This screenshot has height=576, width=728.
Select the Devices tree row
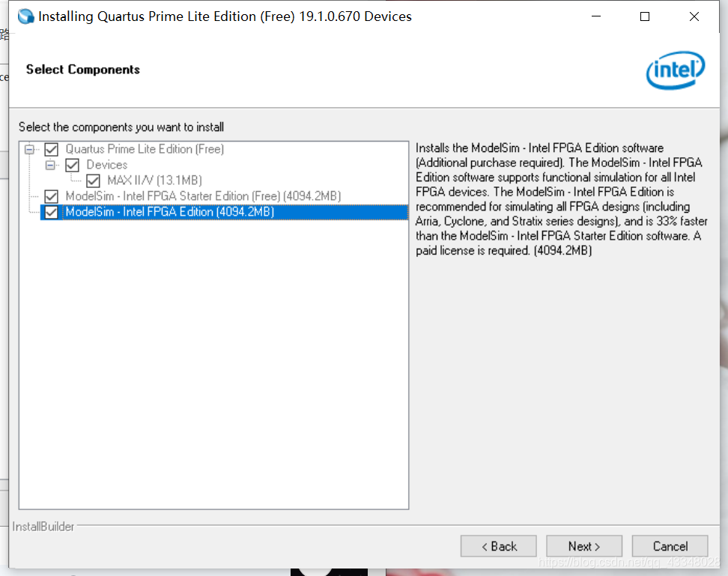coord(107,165)
